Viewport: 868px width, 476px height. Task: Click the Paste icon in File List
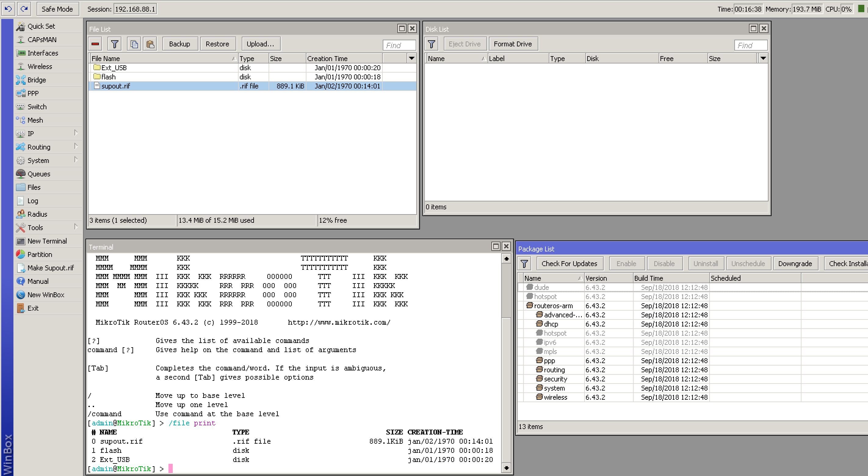150,44
